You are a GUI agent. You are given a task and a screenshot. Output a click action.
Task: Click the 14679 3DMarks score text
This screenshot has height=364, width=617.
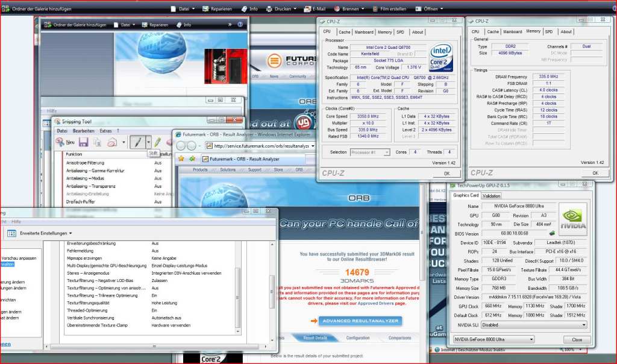pos(357,272)
